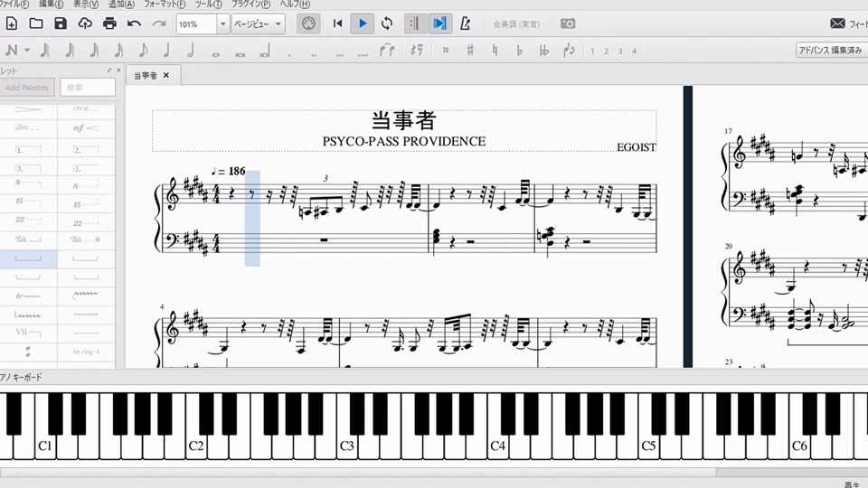Viewport: 868px width, 488px height.
Task: Apply double flat accidental
Action: 544,51
